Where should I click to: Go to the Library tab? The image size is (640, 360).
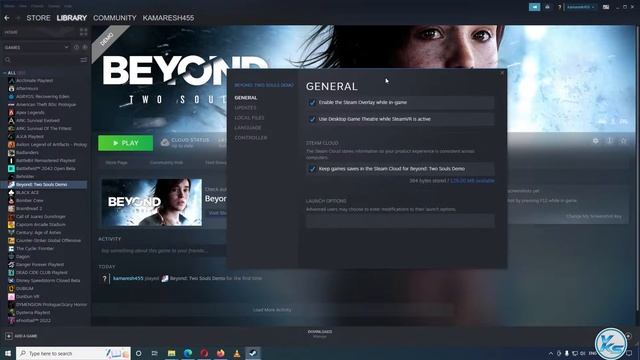(72, 18)
